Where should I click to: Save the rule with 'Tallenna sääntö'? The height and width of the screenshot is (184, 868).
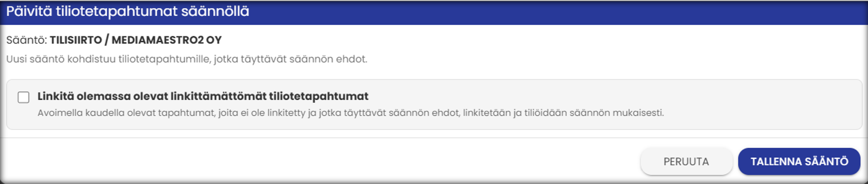pyautogui.click(x=799, y=161)
